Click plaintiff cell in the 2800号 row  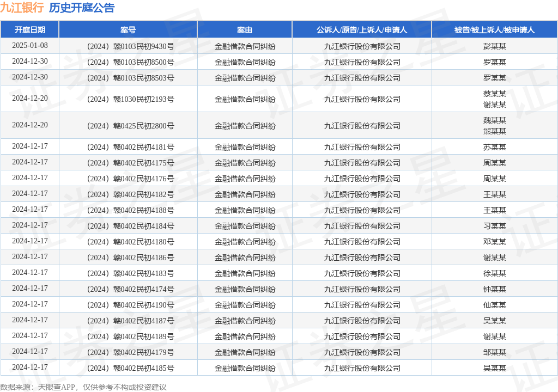pyautogui.click(x=362, y=126)
